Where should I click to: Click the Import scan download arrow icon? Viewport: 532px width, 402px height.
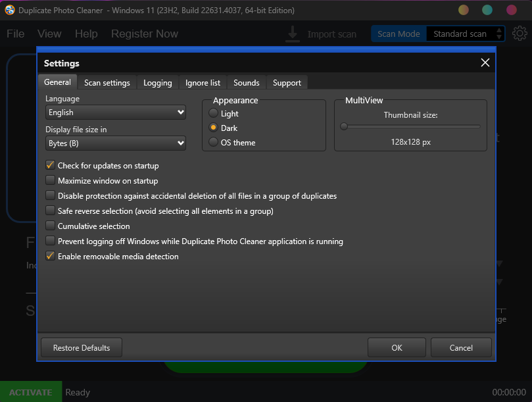coord(293,34)
